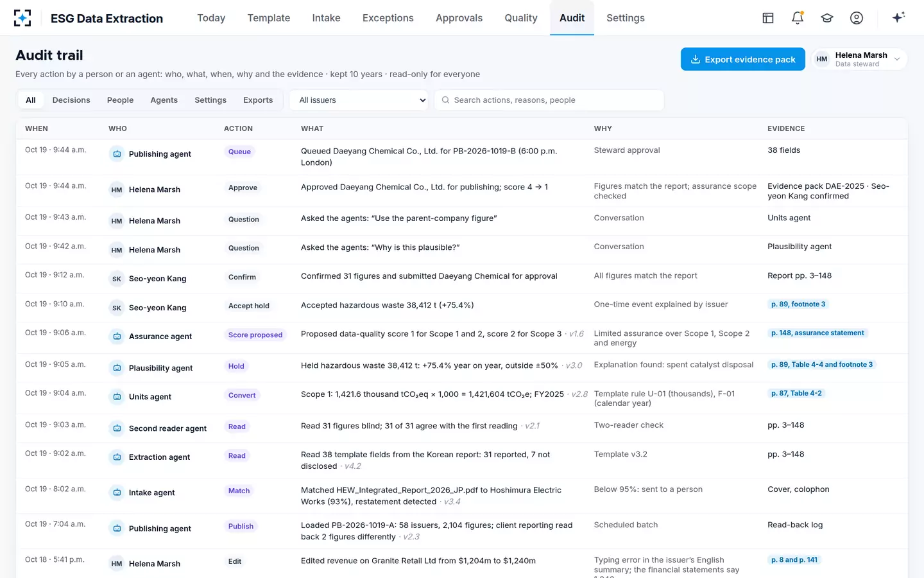
Task: Open the layout panel icon in header
Action: click(x=768, y=18)
